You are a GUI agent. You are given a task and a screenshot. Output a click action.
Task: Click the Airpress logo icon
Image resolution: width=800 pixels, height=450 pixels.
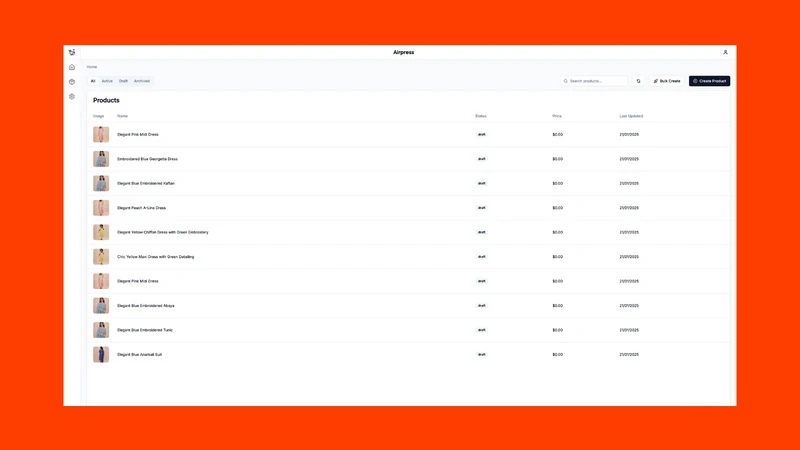pyautogui.click(x=72, y=52)
